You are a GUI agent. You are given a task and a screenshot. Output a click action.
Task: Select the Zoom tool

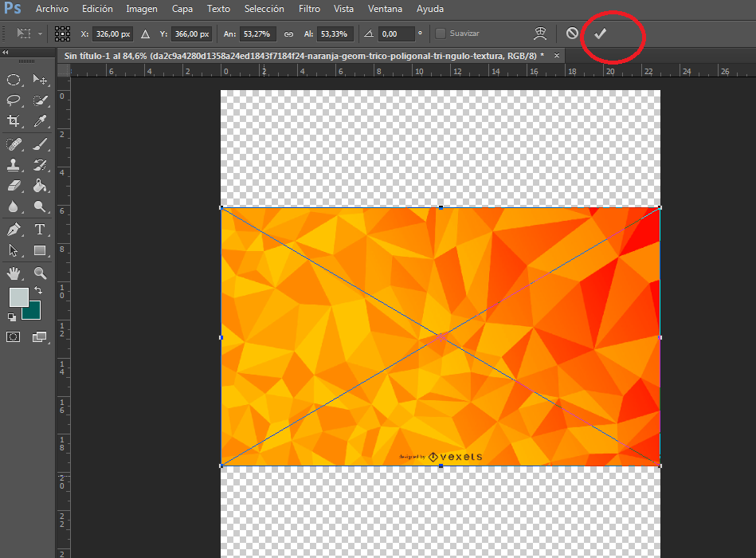(x=40, y=273)
